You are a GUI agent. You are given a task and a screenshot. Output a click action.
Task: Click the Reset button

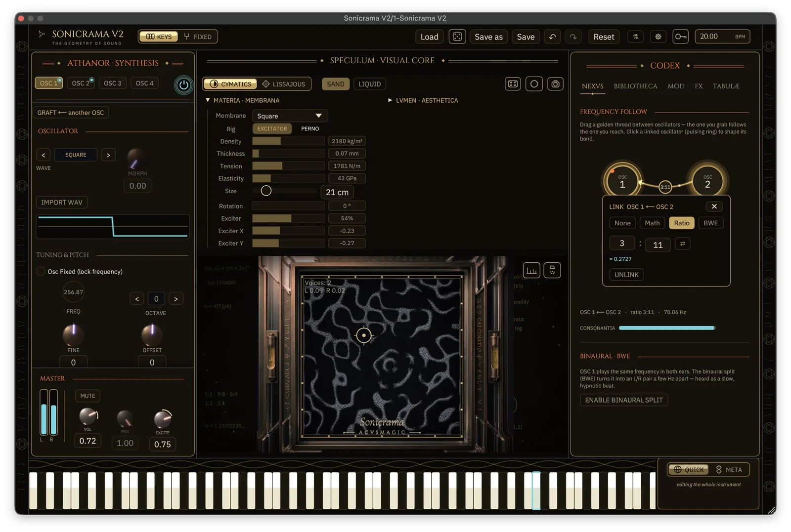coord(604,37)
